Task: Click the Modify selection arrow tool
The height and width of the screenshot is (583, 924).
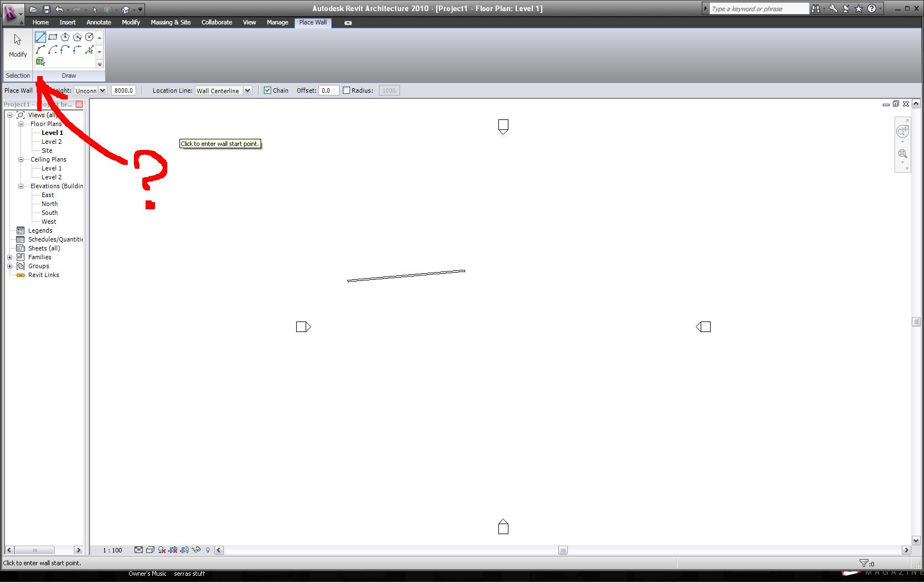Action: 18,46
